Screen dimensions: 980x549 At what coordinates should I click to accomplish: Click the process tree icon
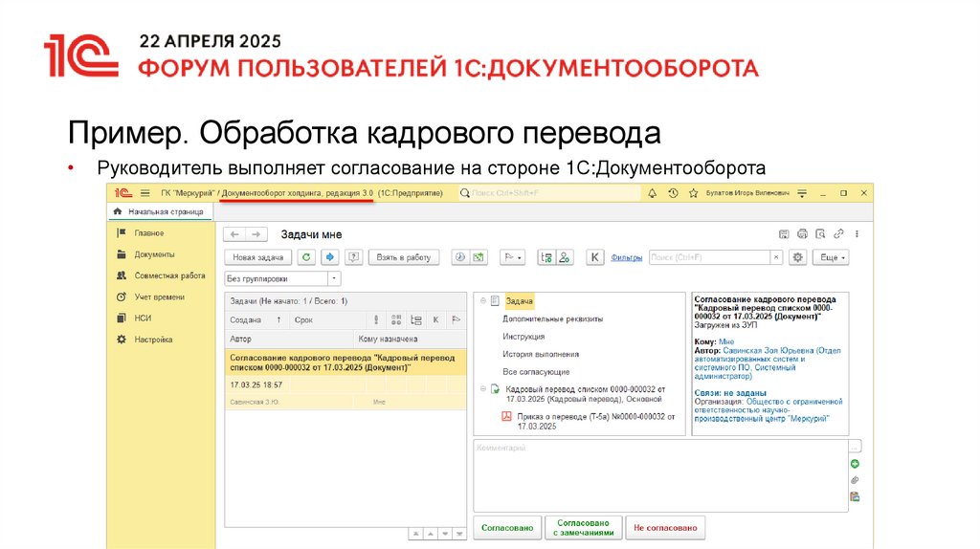pyautogui.click(x=546, y=257)
